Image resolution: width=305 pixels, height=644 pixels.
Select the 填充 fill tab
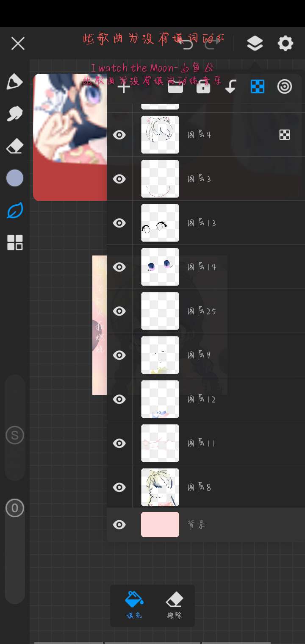click(x=134, y=605)
